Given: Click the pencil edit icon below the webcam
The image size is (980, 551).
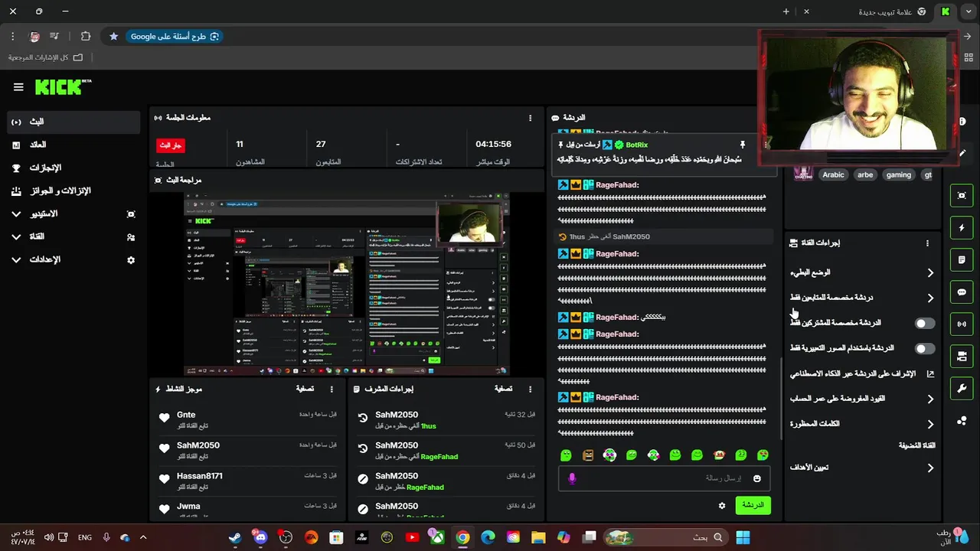Looking at the screenshot, I should coord(962,153).
